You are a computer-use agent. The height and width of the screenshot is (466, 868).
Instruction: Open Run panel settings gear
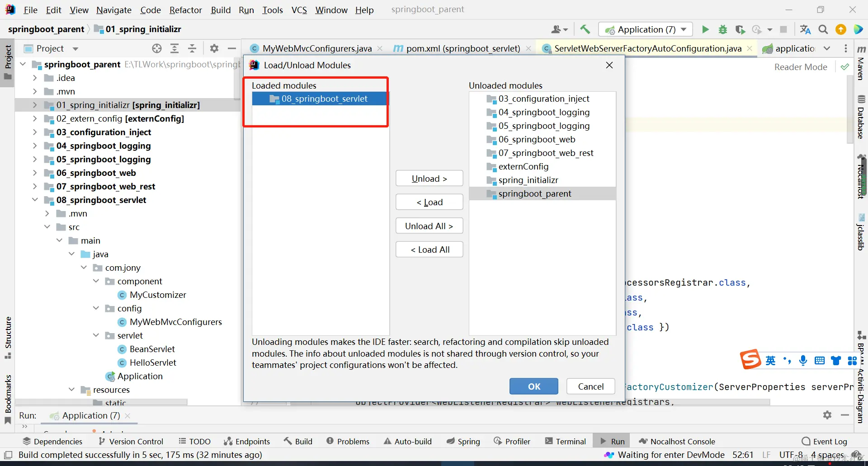(x=827, y=415)
